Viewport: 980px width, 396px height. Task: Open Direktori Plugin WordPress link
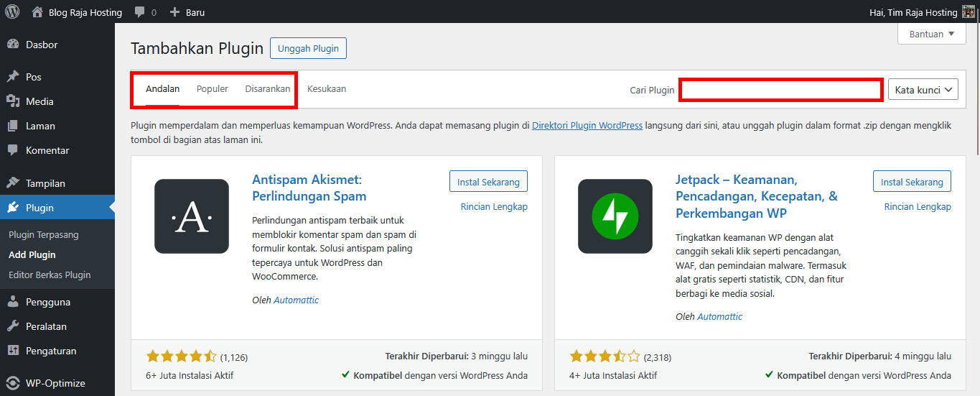click(x=587, y=125)
